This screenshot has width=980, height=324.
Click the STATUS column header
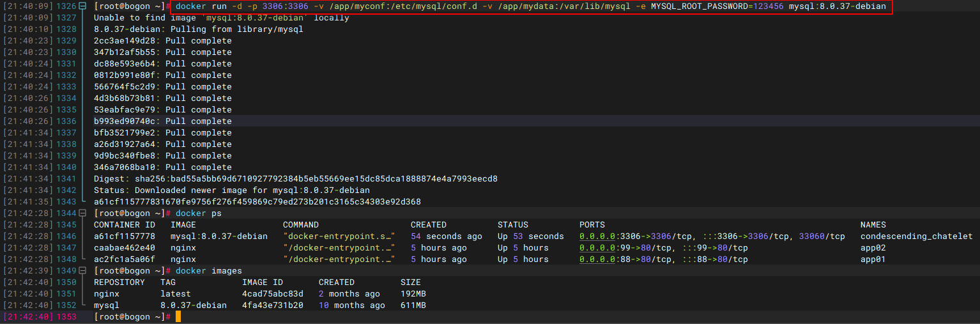(x=513, y=225)
